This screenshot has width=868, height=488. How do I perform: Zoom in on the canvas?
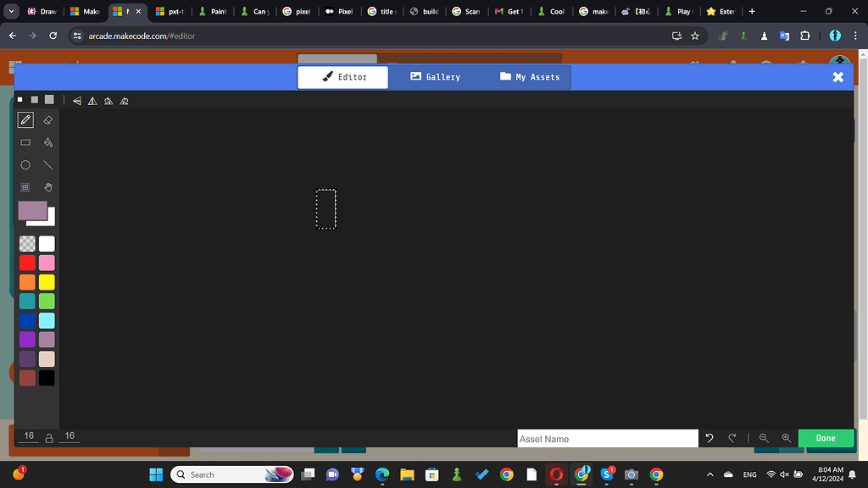click(787, 438)
